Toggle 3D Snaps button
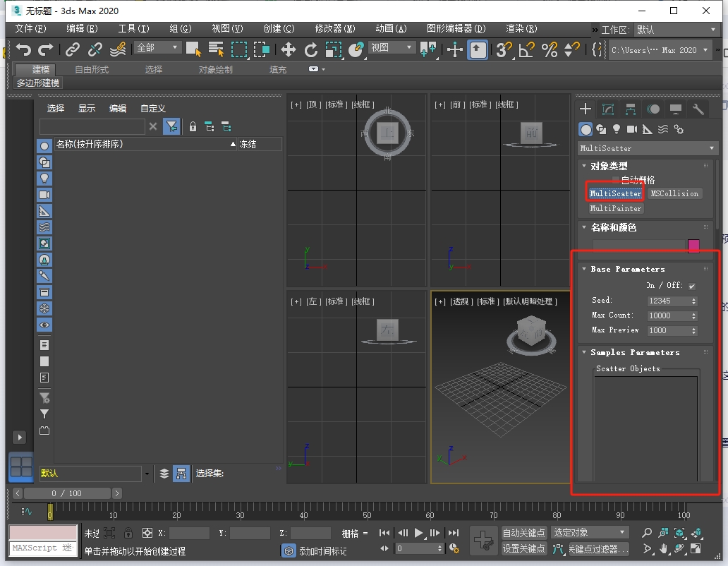The image size is (728, 566). 504,49
